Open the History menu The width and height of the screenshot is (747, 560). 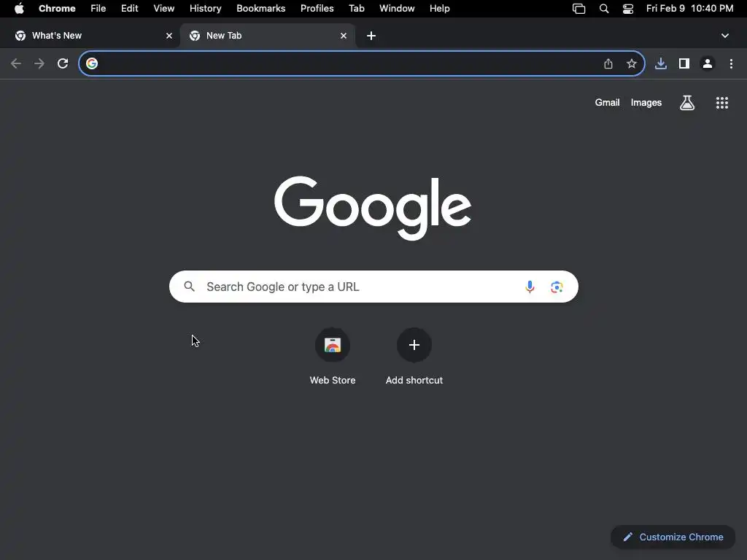[x=205, y=9]
